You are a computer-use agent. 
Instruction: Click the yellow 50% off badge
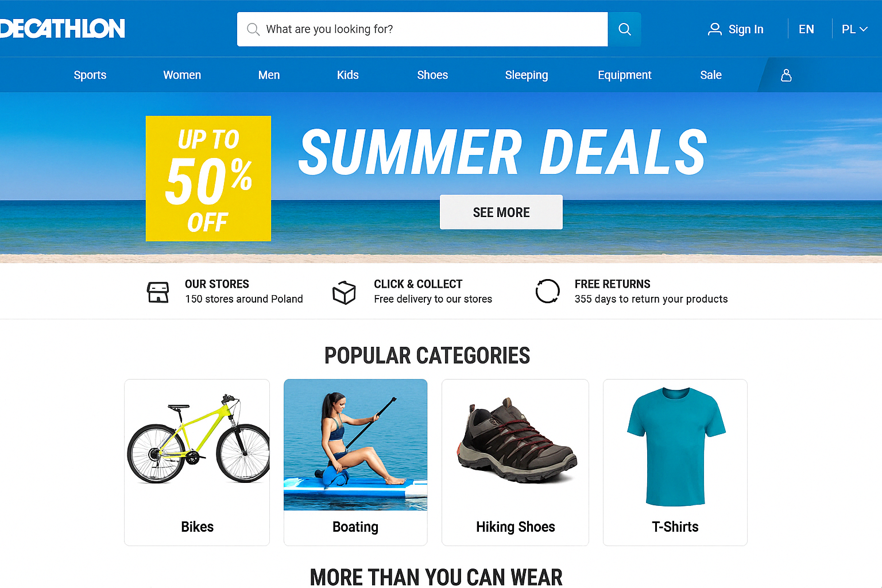click(208, 179)
